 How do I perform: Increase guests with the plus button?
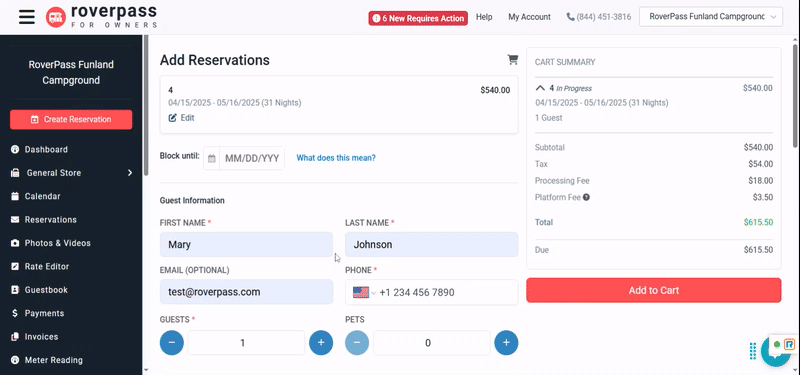(321, 343)
